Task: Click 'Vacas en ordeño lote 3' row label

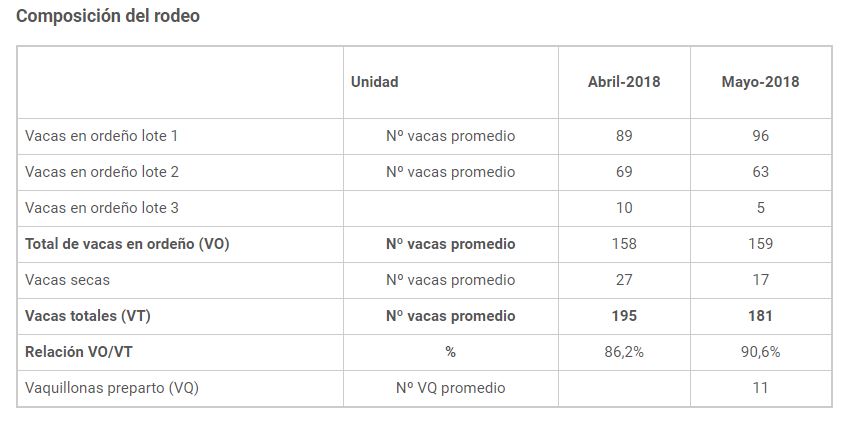Action: tap(102, 208)
